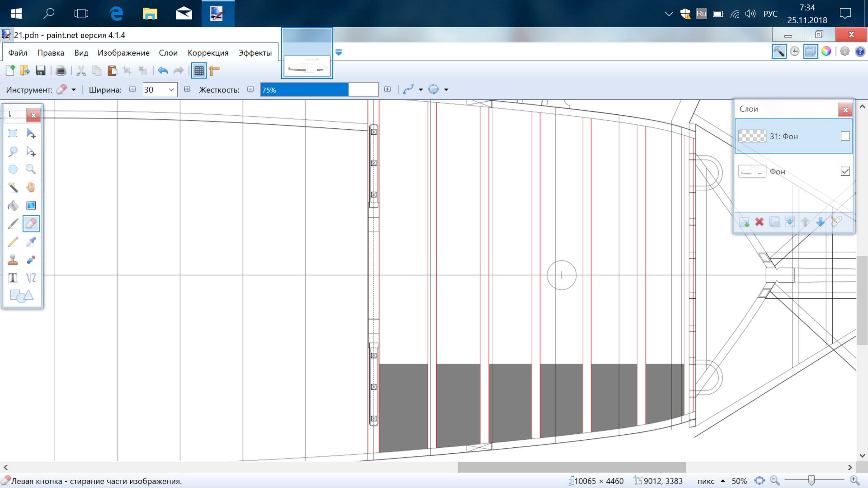
Task: Print the image
Action: point(61,71)
